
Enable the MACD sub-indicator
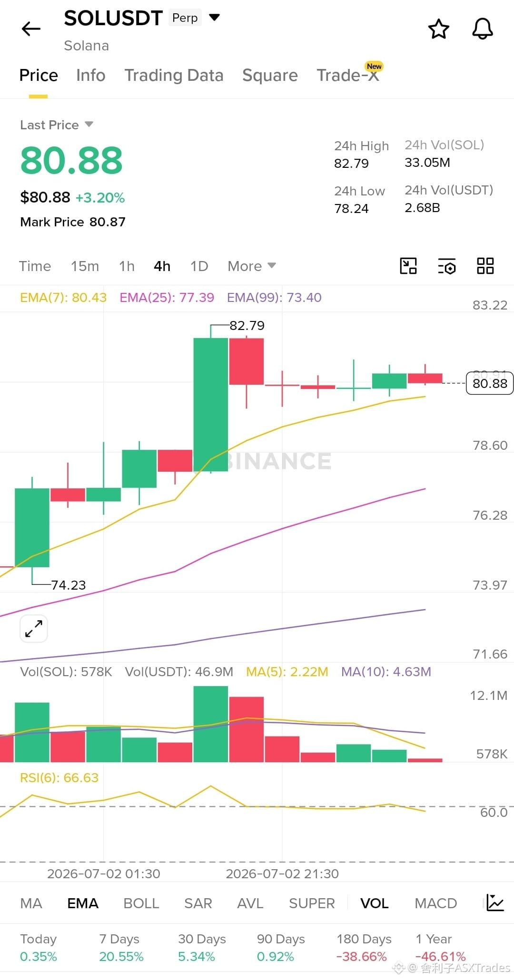pos(435,903)
